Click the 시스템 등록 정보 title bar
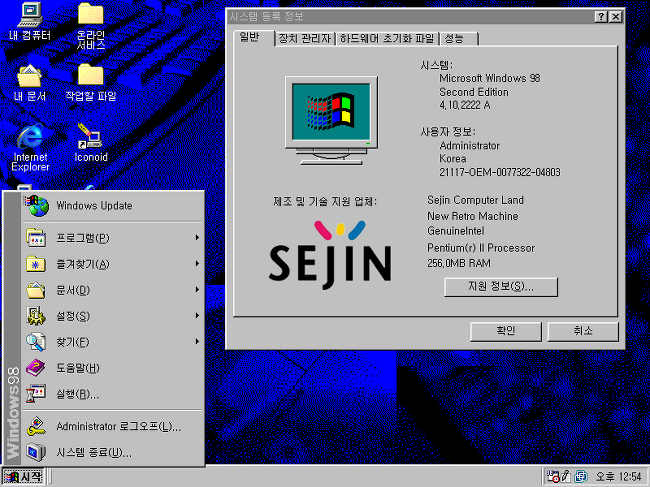 (x=410, y=17)
